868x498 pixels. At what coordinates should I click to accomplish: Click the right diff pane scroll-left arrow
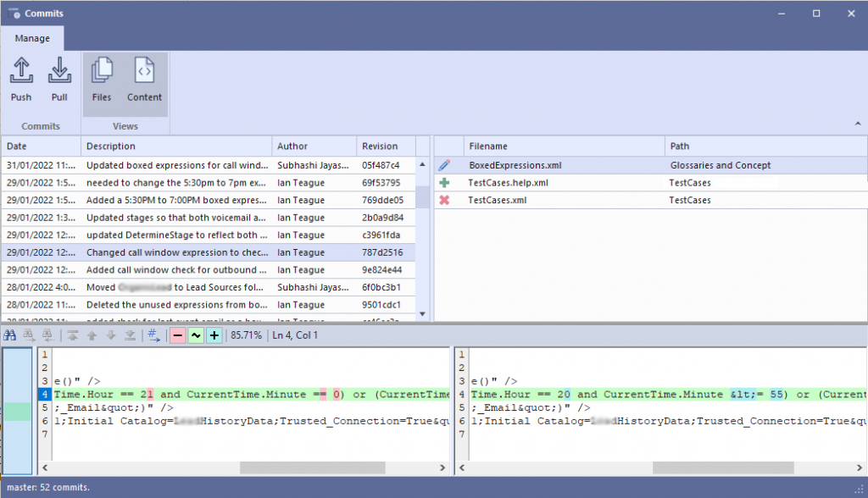pos(462,468)
